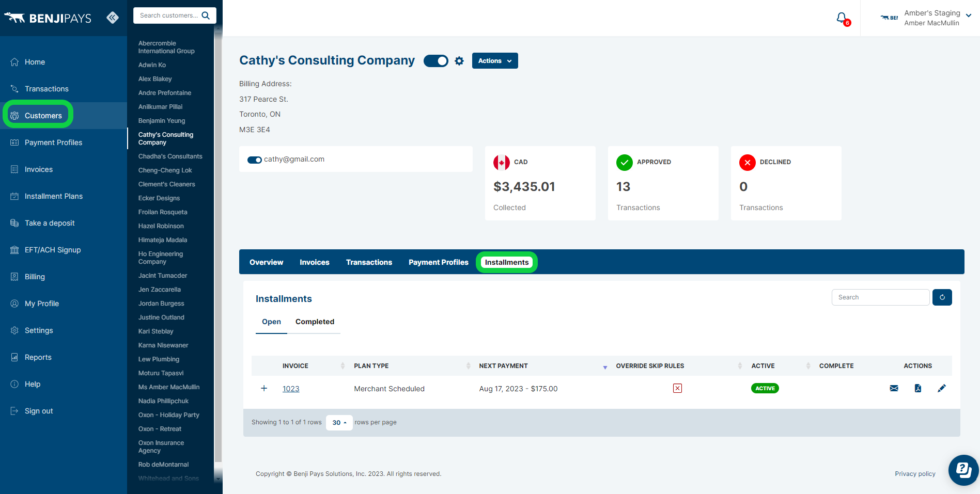Edit installment 1023 pencil icon

[x=942, y=388]
